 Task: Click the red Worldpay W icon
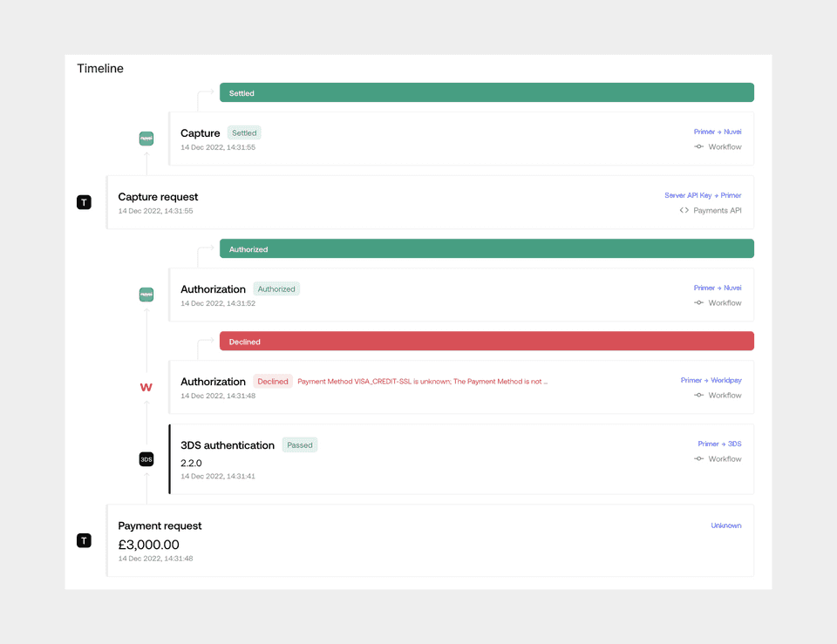146,388
